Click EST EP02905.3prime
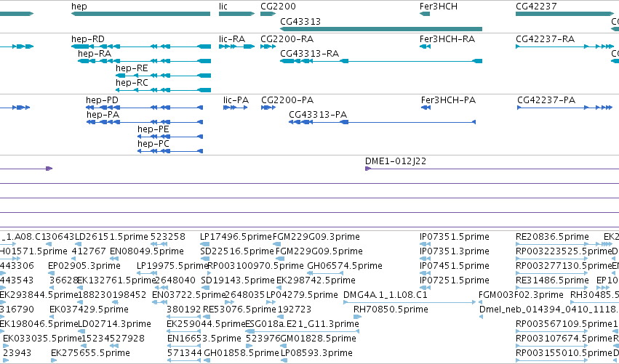Image resolution: width=619 pixels, height=364 pixels. [84, 266]
